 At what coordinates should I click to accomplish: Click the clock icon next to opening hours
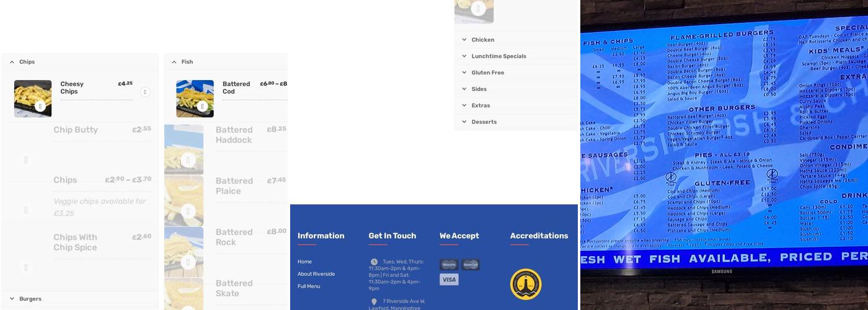tap(374, 262)
